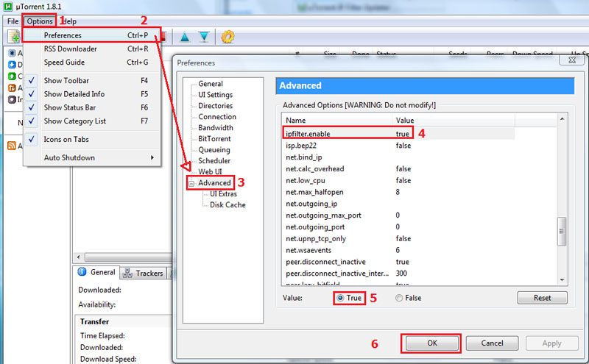Open the Help menu
Image resolution: width=589 pixels, height=364 pixels.
click(69, 21)
